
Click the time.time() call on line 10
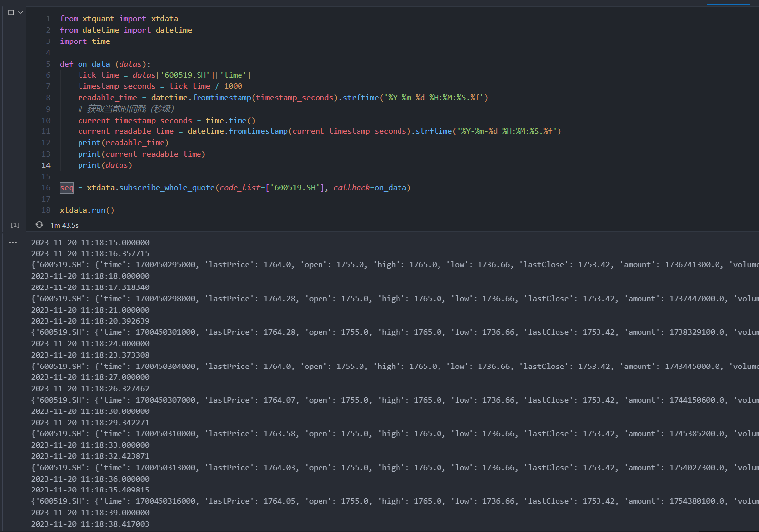tap(231, 121)
